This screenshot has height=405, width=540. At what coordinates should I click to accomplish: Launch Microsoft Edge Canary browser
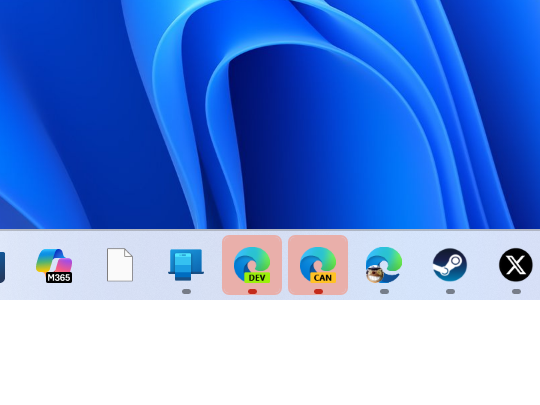[318, 265]
